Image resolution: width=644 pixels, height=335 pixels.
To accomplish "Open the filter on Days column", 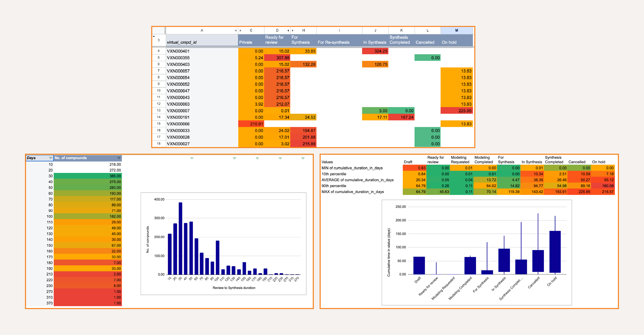I will coord(50,158).
